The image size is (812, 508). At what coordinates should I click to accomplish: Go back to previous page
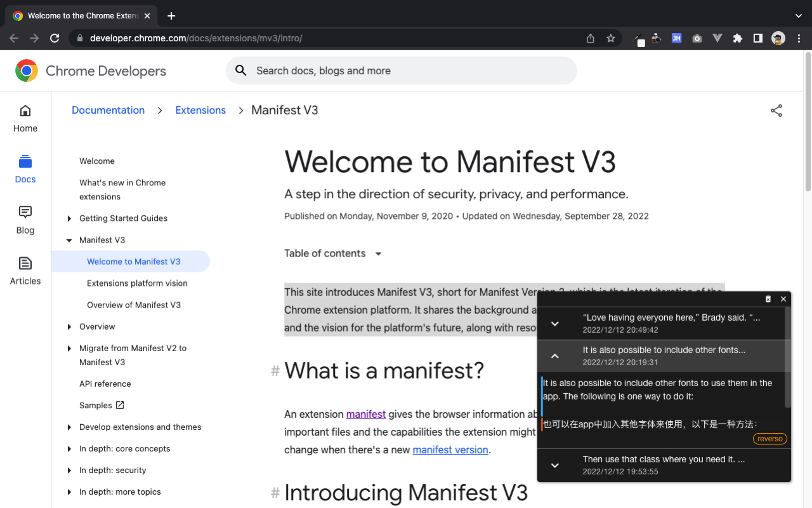click(x=14, y=38)
